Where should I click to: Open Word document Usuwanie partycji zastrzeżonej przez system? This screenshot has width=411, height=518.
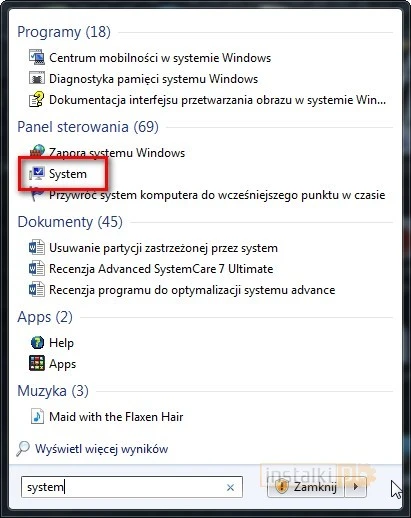pos(153,248)
